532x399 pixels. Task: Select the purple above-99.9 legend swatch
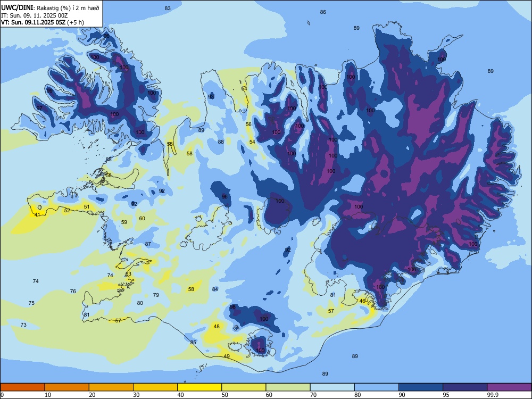[x=509, y=387]
